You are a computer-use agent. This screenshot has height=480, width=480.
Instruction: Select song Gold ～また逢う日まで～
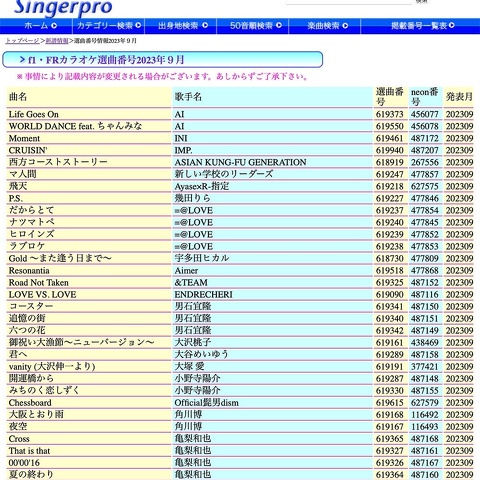coord(60,258)
